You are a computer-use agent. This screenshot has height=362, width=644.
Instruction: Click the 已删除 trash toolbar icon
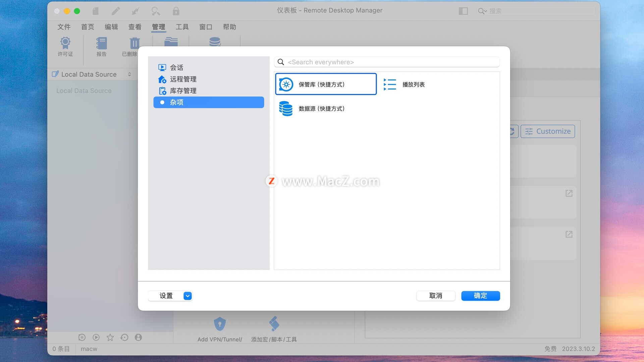[134, 43]
